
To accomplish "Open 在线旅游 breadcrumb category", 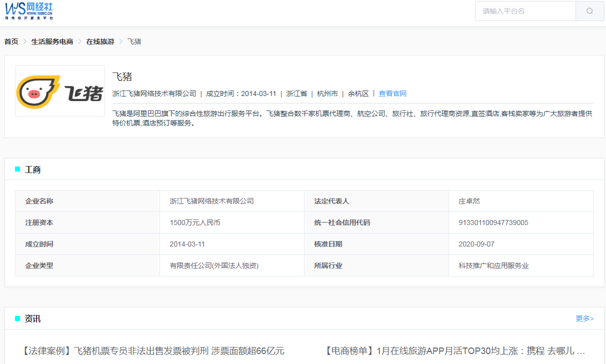I will pos(100,41).
